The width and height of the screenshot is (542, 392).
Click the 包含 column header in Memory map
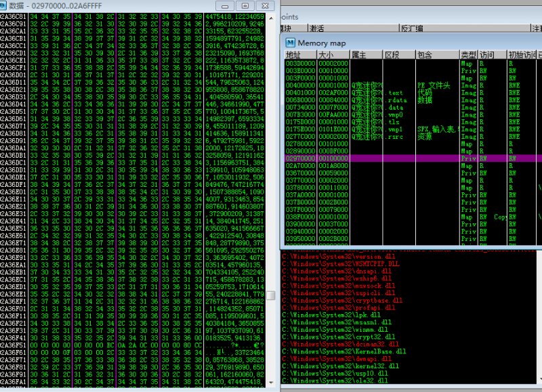(437, 55)
